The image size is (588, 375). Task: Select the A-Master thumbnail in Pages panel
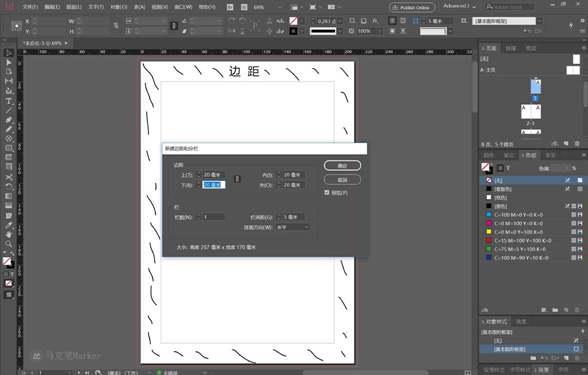[573, 70]
